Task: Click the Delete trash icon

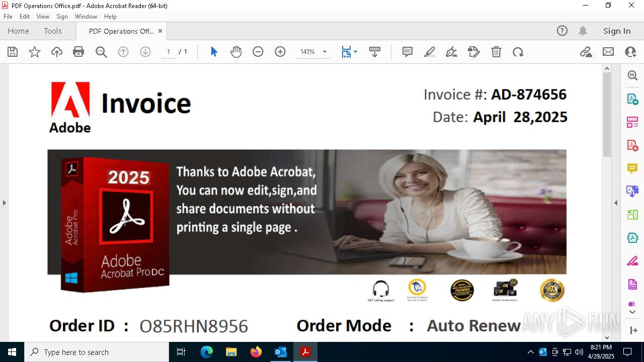Action: 496,52
